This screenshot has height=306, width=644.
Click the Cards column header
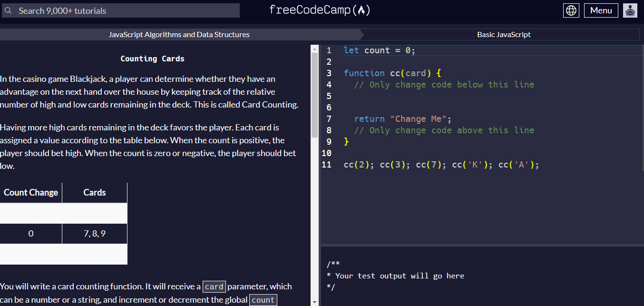pyautogui.click(x=94, y=192)
